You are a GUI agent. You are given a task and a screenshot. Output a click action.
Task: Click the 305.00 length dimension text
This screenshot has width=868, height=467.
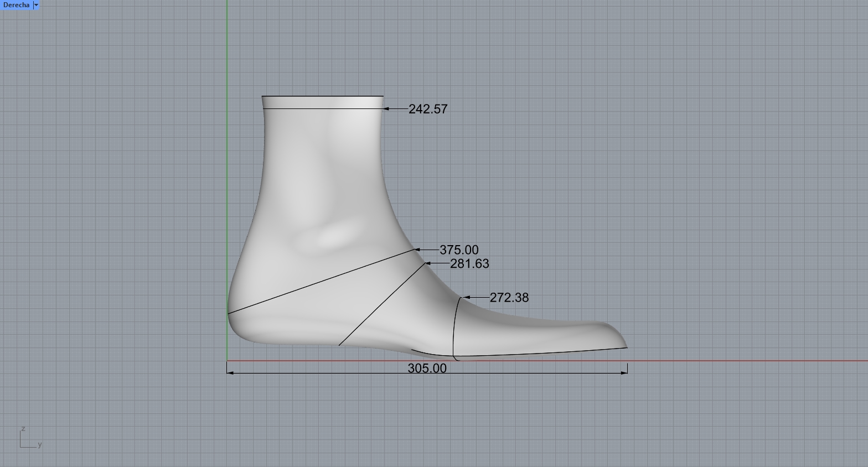click(427, 368)
